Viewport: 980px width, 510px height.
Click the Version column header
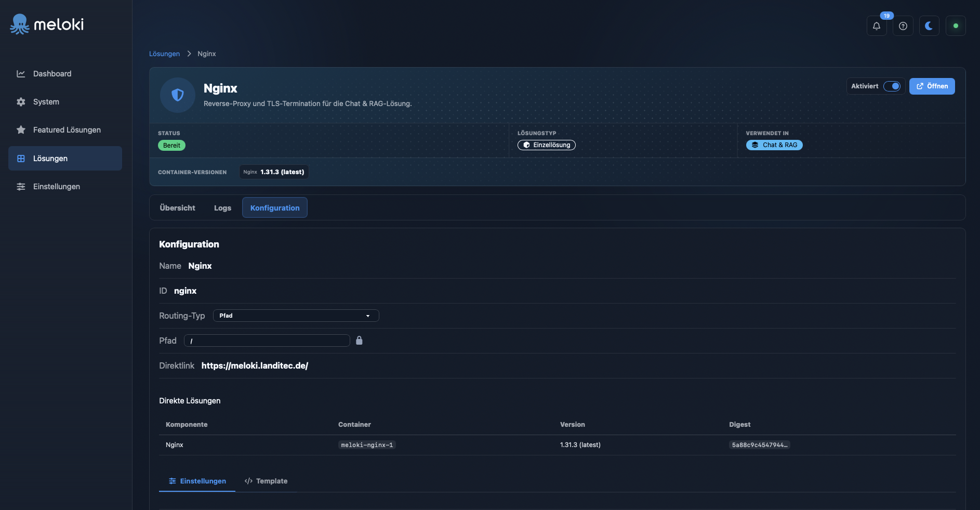(573, 425)
